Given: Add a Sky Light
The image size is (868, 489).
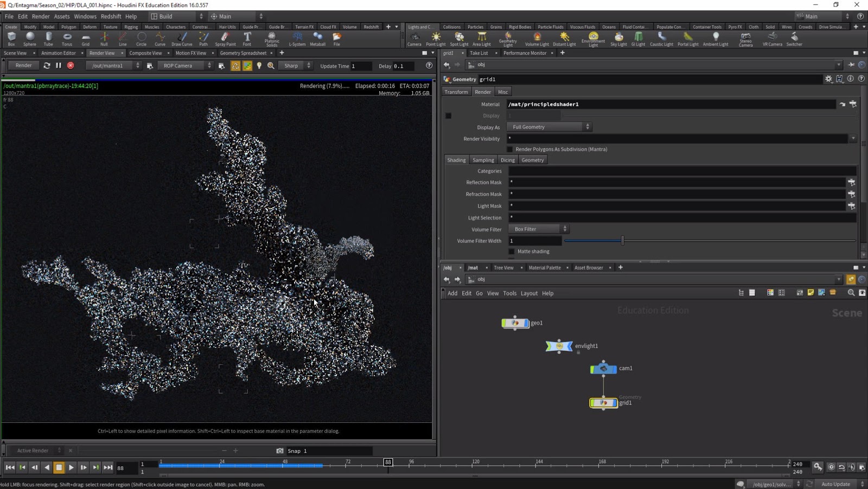Looking at the screenshot, I should tap(618, 39).
